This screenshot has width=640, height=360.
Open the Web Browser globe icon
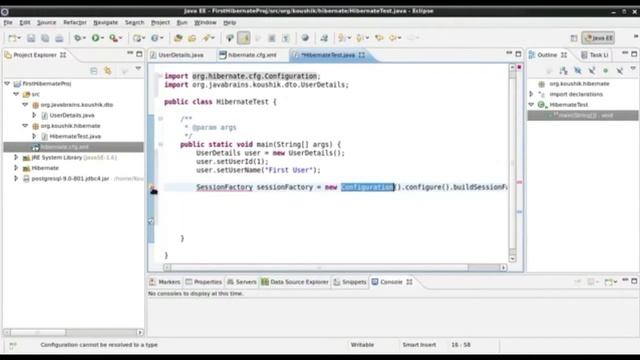305,38
